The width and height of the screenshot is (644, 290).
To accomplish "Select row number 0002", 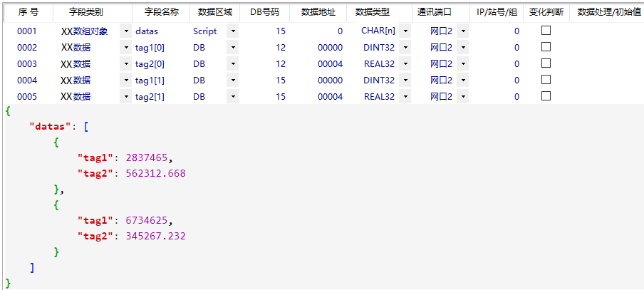I will pyautogui.click(x=27, y=48).
